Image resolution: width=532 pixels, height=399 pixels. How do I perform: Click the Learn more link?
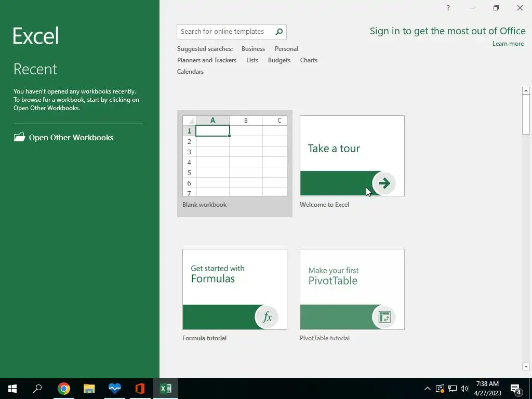click(508, 44)
